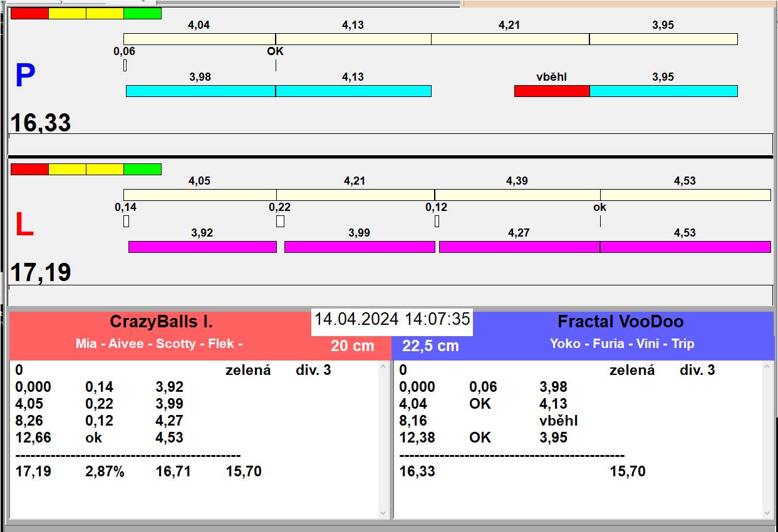Click the 0,14 pass marker in lane L
778x532 pixels.
click(126, 221)
